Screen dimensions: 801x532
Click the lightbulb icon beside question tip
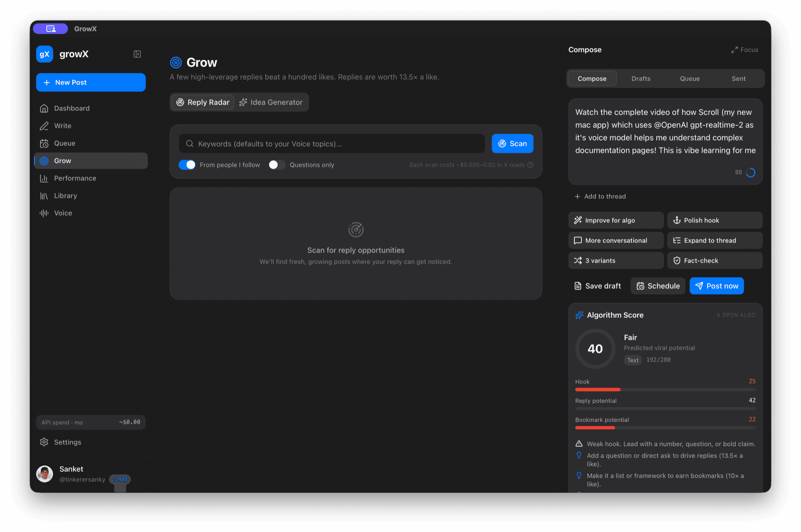point(579,455)
